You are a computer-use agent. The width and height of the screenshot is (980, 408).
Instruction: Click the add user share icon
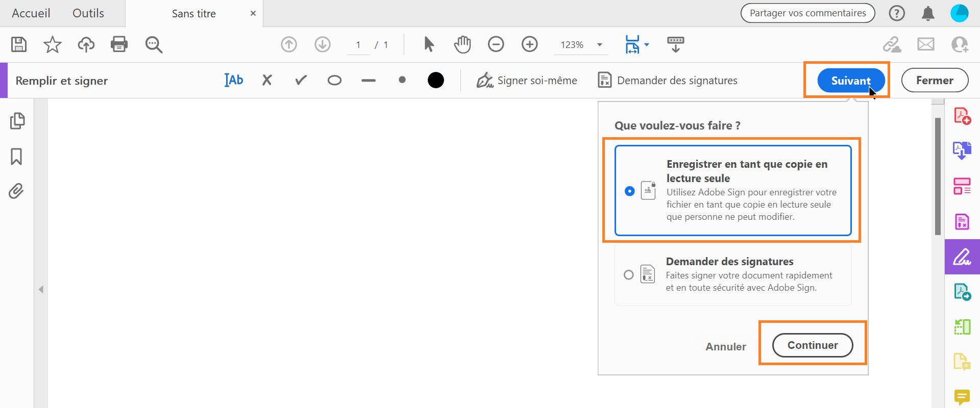pyautogui.click(x=960, y=44)
